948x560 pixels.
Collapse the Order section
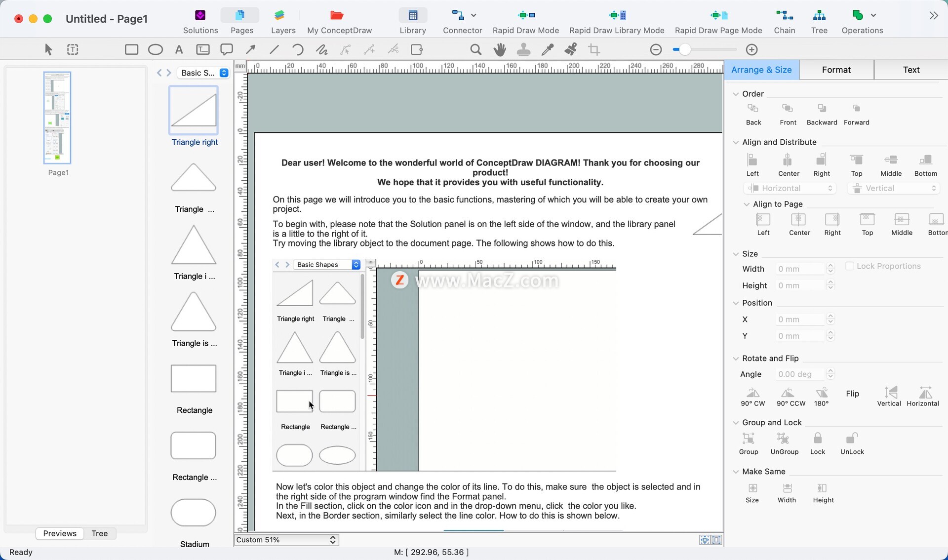coord(736,94)
